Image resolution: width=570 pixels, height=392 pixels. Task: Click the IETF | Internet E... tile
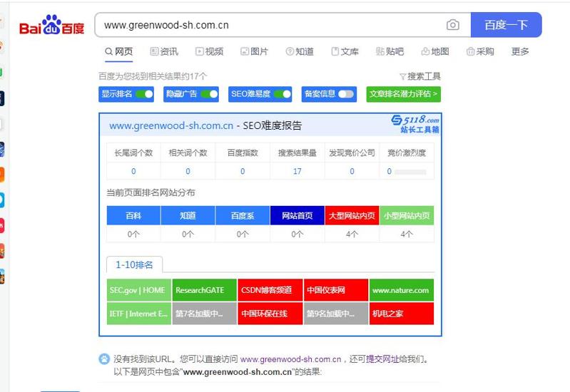coord(139,313)
